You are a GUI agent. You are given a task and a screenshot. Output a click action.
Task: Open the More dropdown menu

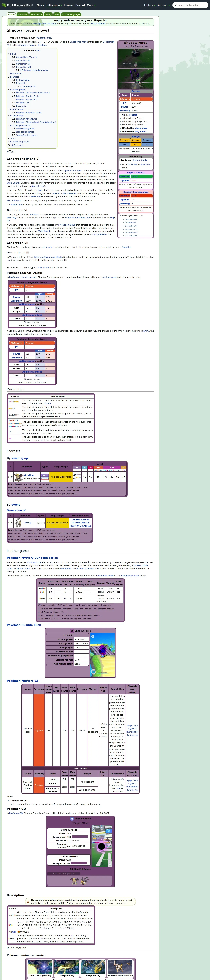coord(91,5)
